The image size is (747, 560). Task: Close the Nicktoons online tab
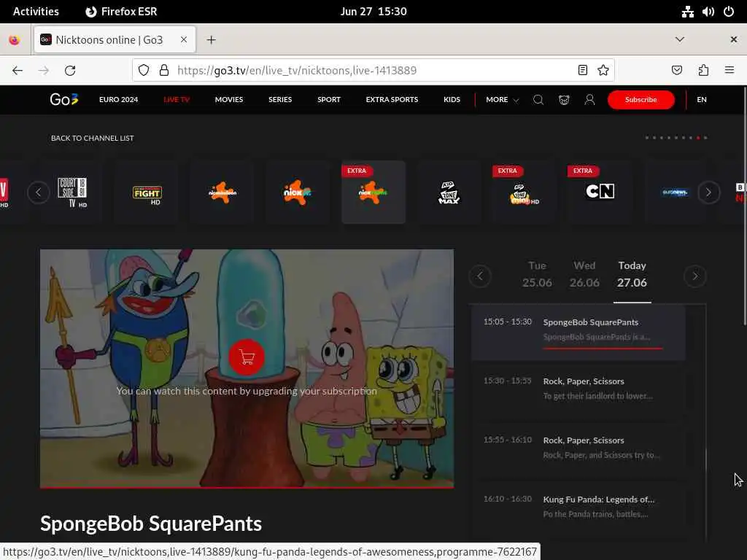tap(183, 40)
